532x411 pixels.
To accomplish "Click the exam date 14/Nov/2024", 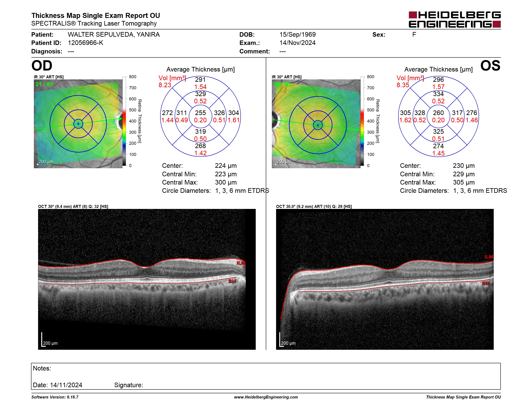I will (297, 43).
